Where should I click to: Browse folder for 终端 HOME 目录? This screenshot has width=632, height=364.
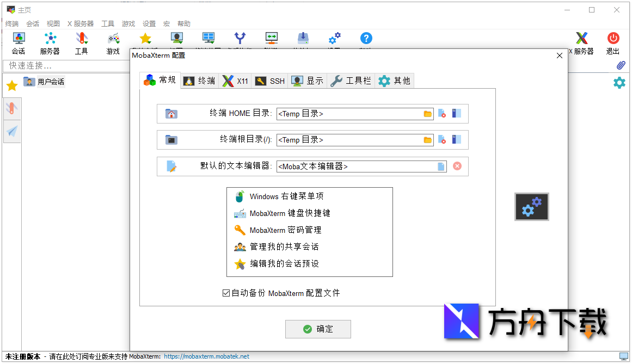pyautogui.click(x=428, y=114)
